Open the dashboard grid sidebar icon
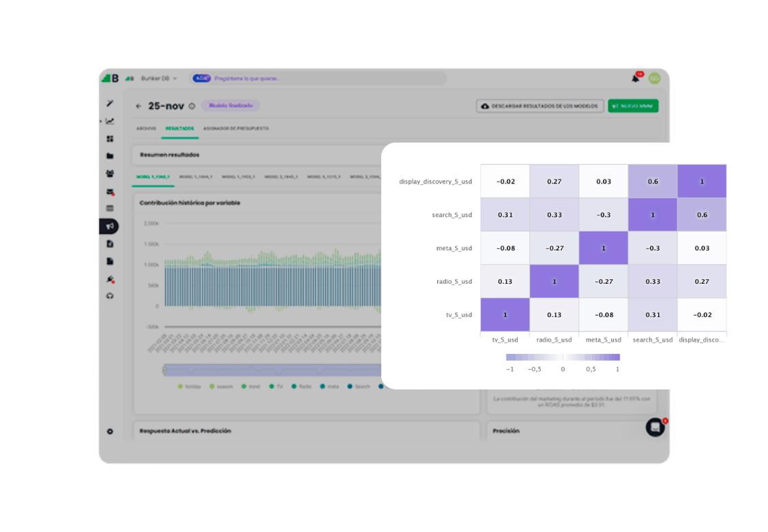This screenshot has height=532, width=768. tap(110, 138)
